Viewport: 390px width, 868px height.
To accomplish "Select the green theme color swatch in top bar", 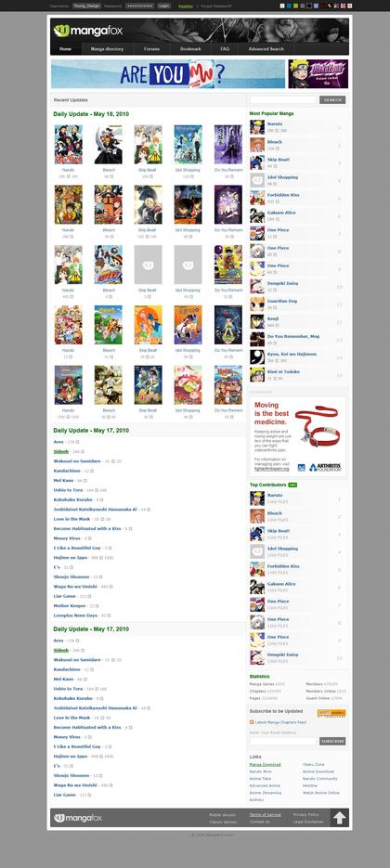I will (x=296, y=6).
